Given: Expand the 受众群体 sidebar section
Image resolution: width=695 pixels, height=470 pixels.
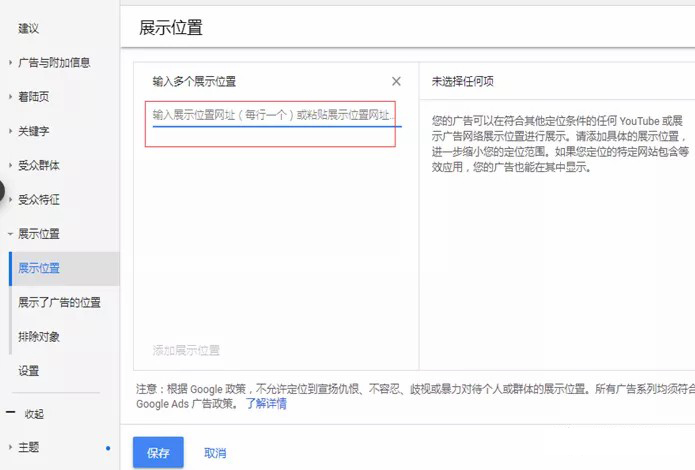Looking at the screenshot, I should (x=38, y=165).
